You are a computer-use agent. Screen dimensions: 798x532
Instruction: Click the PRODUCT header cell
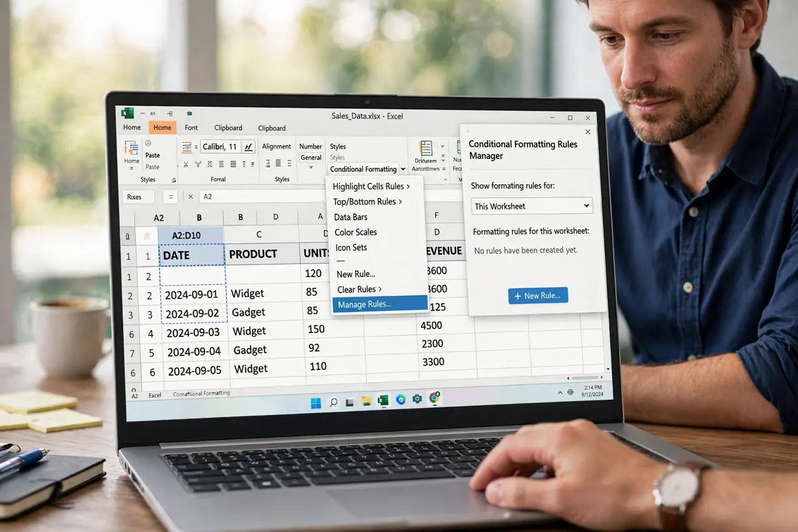coord(261,254)
